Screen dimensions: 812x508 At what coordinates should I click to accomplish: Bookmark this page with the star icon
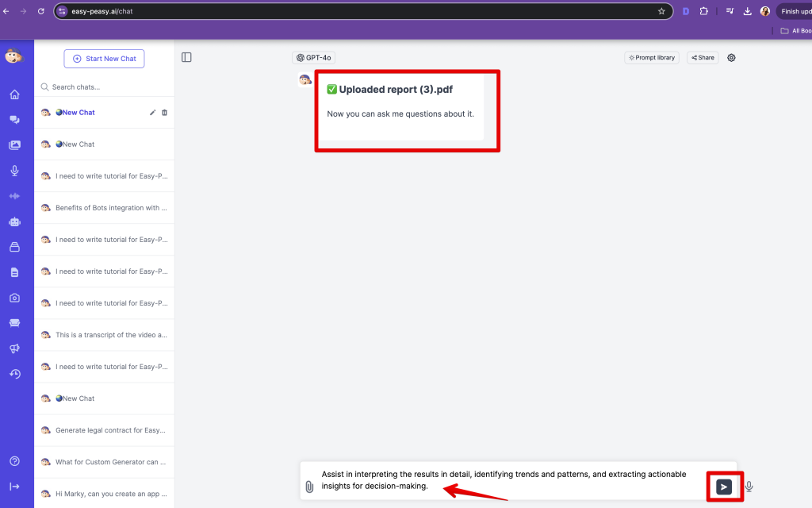tap(661, 11)
